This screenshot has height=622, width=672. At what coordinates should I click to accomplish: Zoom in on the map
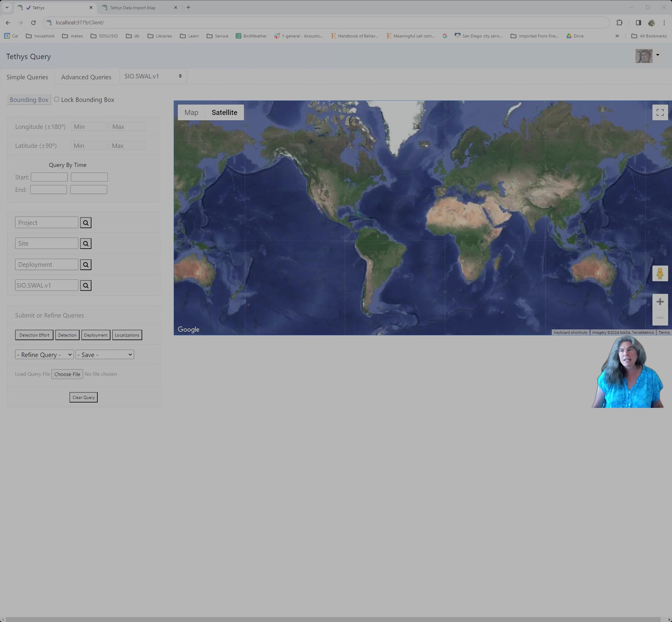pyautogui.click(x=660, y=301)
